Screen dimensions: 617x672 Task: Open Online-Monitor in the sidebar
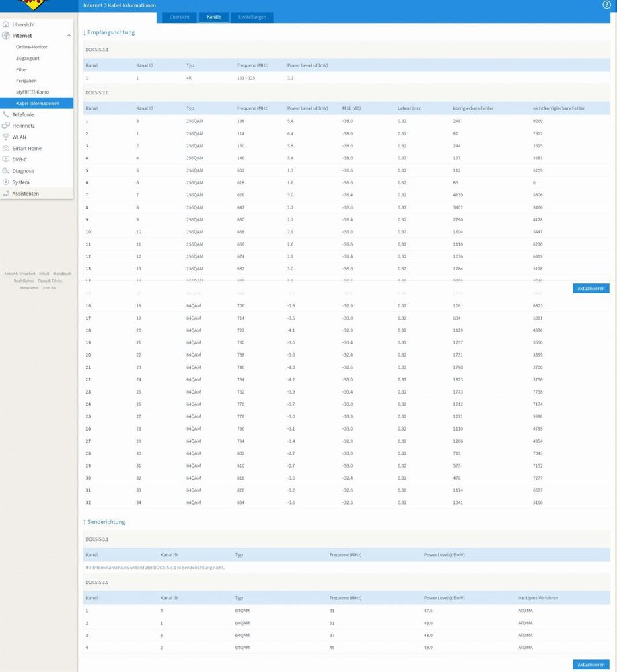(32, 47)
